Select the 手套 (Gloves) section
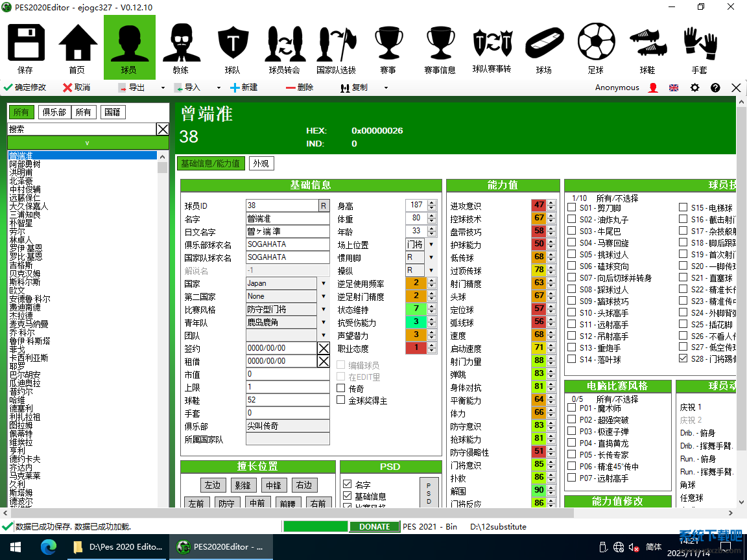The width and height of the screenshot is (747, 560). [699, 47]
